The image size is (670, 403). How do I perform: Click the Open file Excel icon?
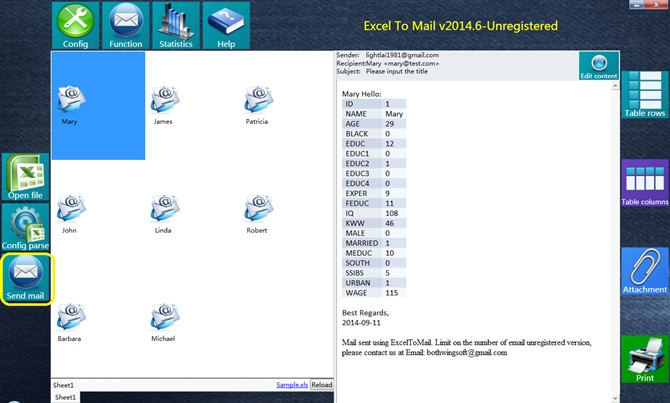25,177
